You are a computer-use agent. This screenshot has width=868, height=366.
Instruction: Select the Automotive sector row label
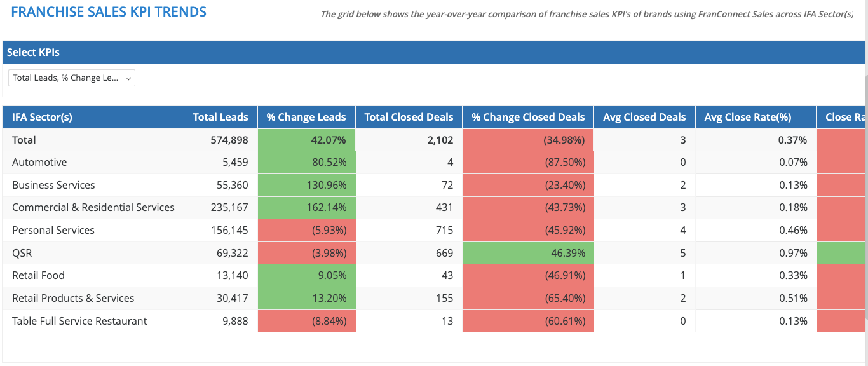39,162
